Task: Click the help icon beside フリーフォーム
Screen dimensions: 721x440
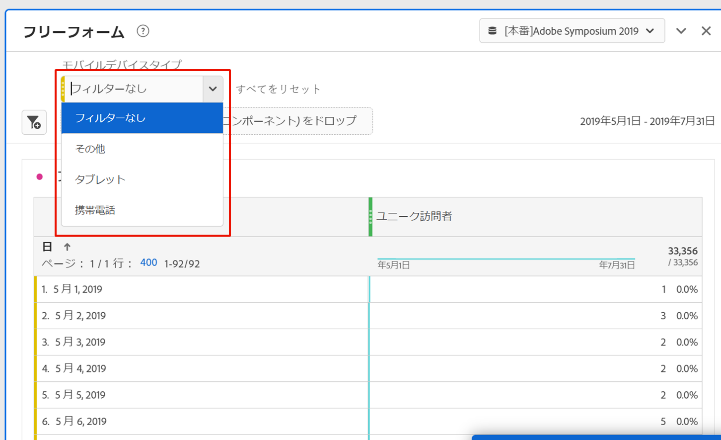Action: (143, 31)
